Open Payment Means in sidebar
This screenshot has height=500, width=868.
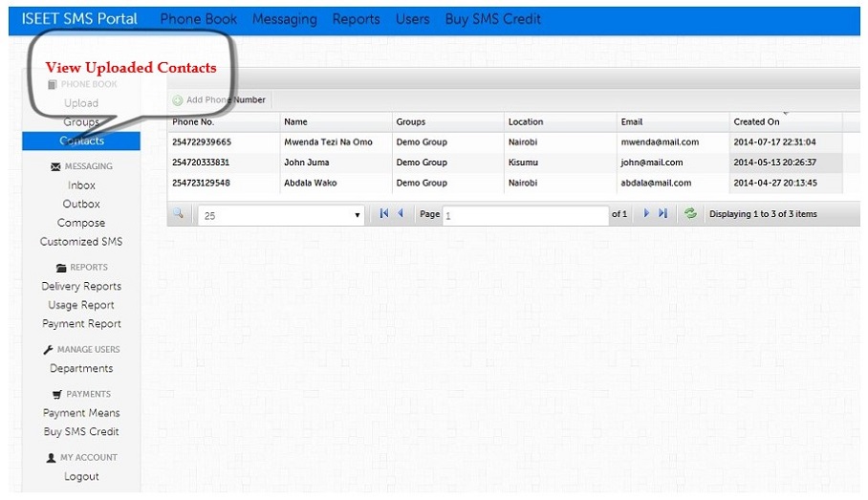click(x=81, y=413)
